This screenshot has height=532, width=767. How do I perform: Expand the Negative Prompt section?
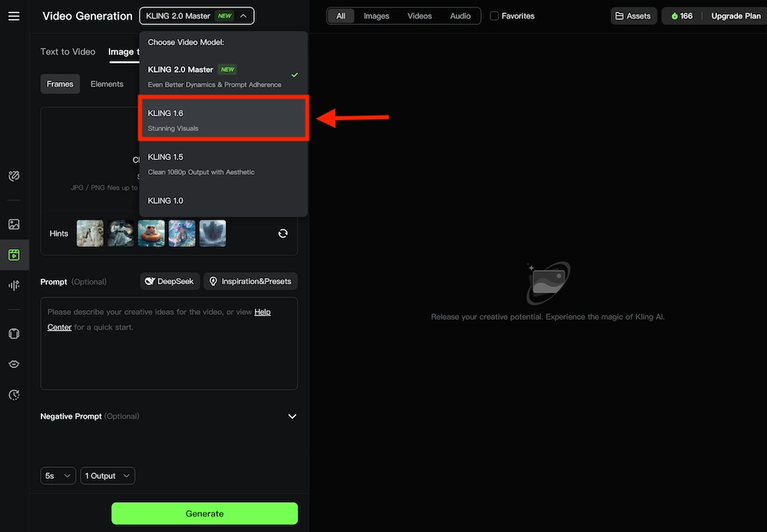(x=292, y=416)
